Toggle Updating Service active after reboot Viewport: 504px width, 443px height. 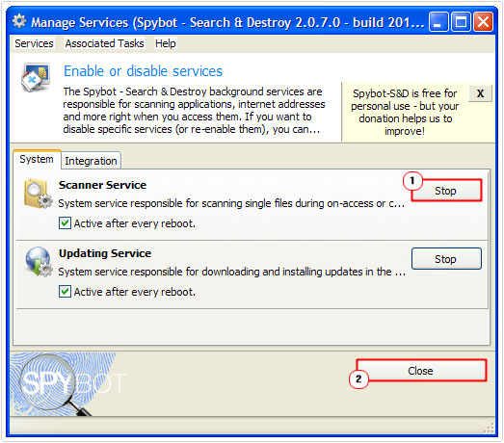coord(65,292)
